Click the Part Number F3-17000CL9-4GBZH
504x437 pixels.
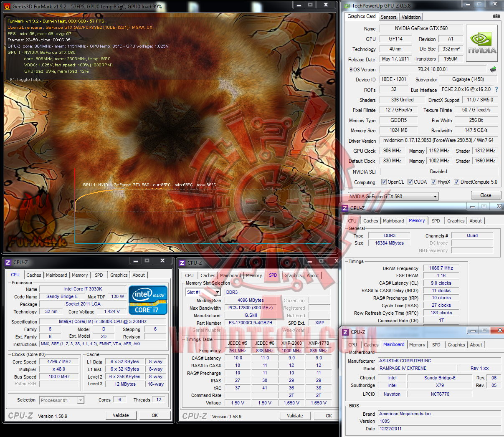click(251, 323)
